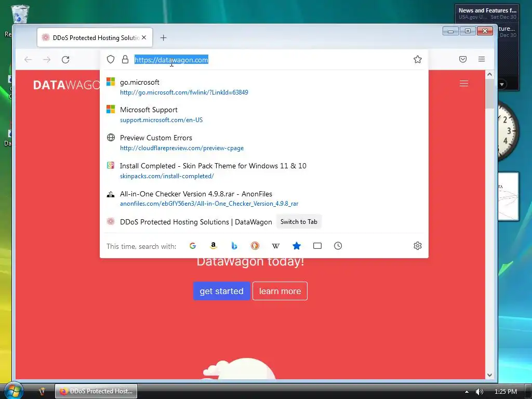This screenshot has width=532, height=399.
Task: Open skinpacks.com/install-completed URL
Action: pyautogui.click(x=167, y=176)
